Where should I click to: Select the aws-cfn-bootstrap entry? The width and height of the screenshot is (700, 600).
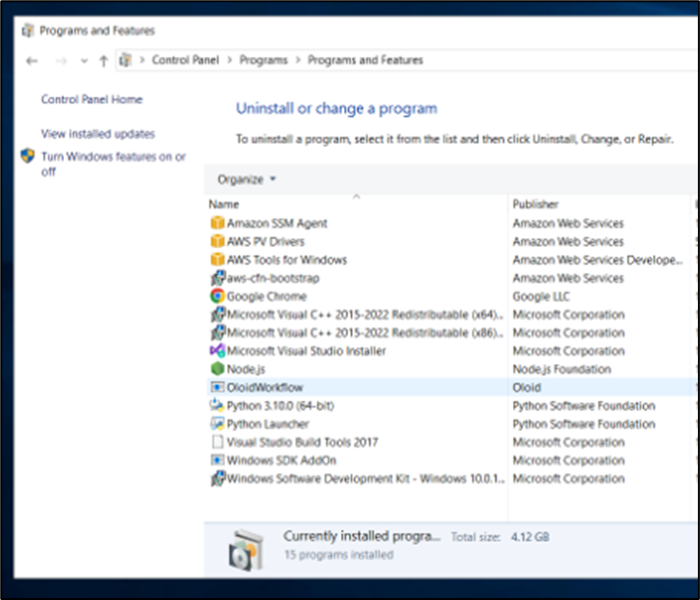(273, 278)
